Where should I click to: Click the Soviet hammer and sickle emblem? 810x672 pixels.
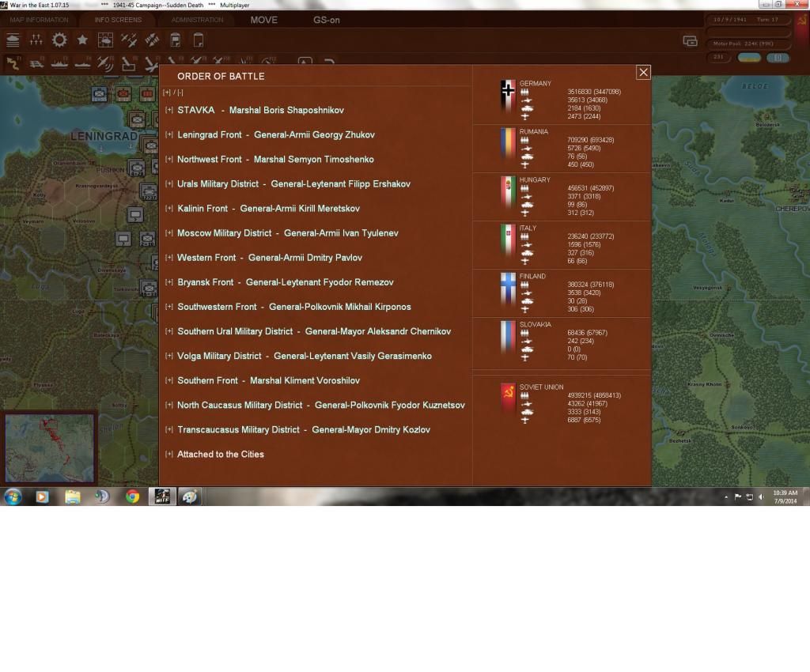(803, 20)
